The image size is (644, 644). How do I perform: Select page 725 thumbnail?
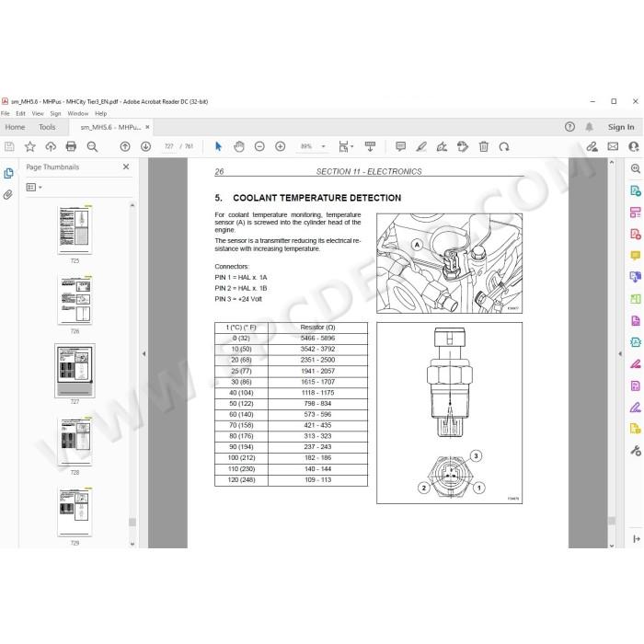tap(75, 230)
